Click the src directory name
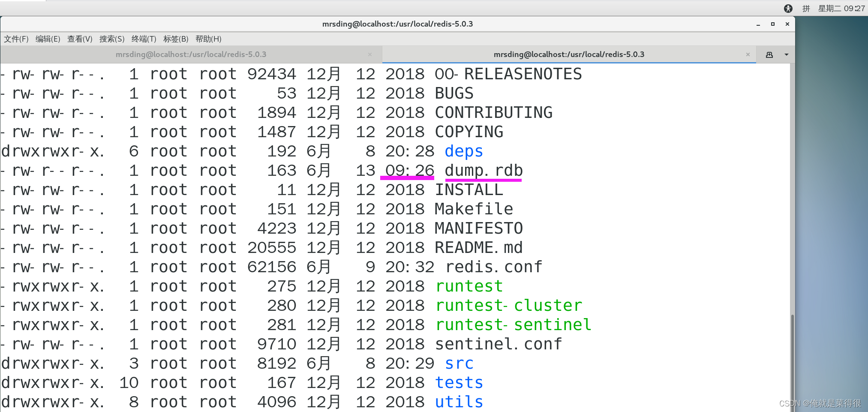Image resolution: width=868 pixels, height=412 pixels. click(x=459, y=364)
